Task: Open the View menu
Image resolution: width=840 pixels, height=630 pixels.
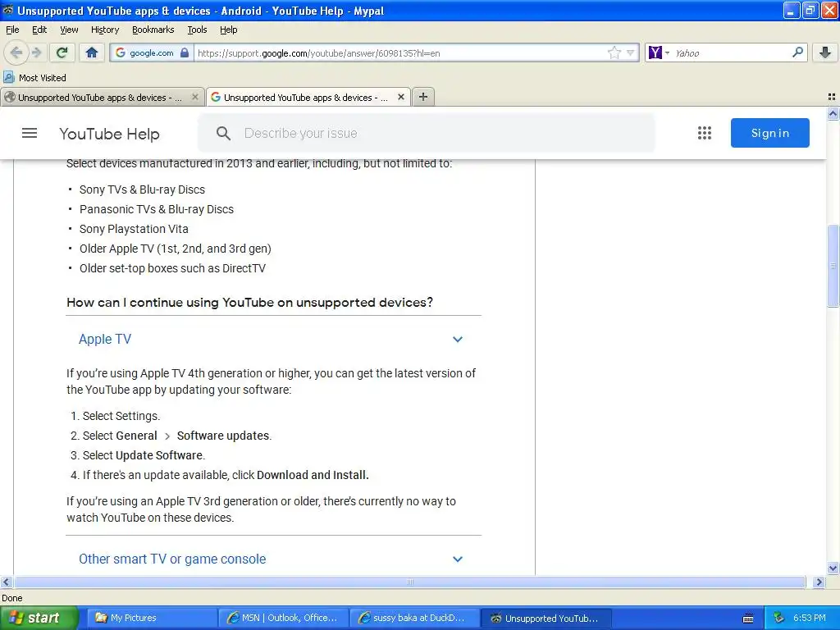Action: pos(69,30)
